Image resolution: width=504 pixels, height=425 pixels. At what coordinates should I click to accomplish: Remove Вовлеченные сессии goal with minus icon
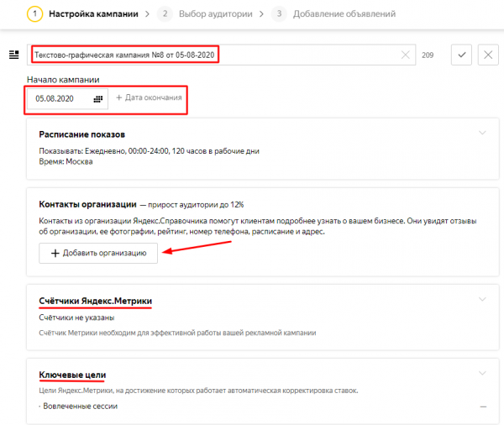[483, 407]
